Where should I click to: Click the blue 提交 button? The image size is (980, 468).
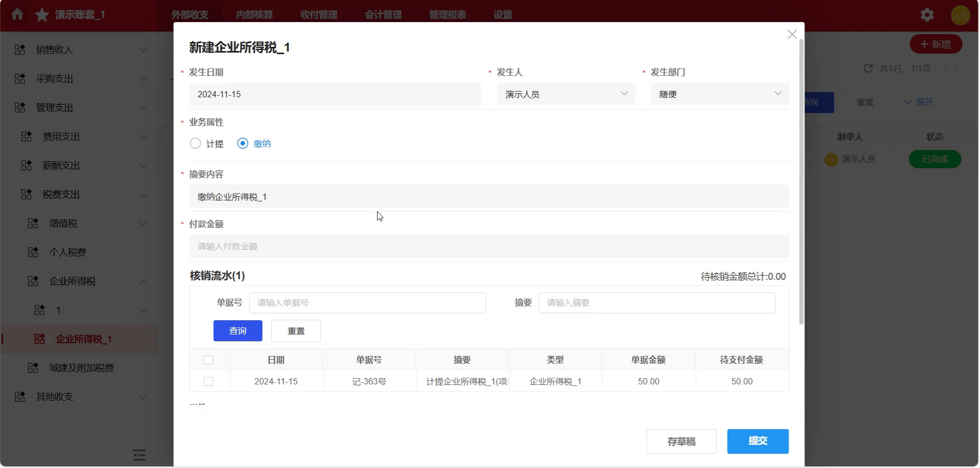(x=758, y=441)
